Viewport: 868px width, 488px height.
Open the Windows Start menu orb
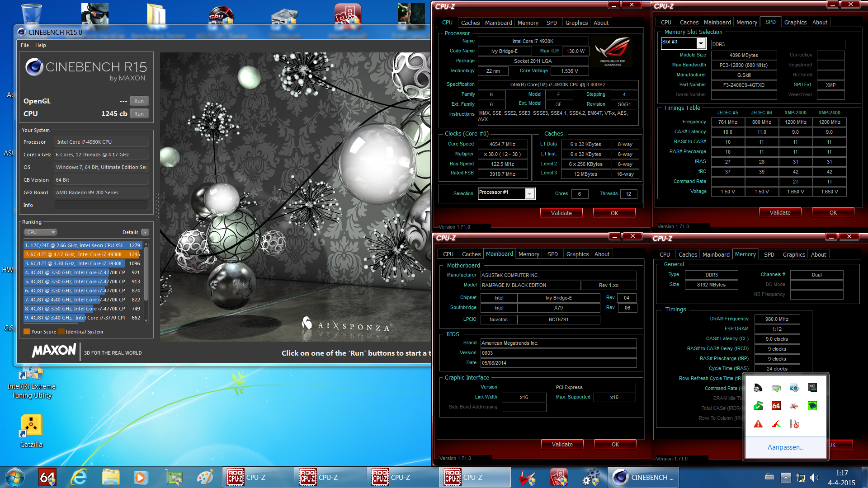point(15,477)
